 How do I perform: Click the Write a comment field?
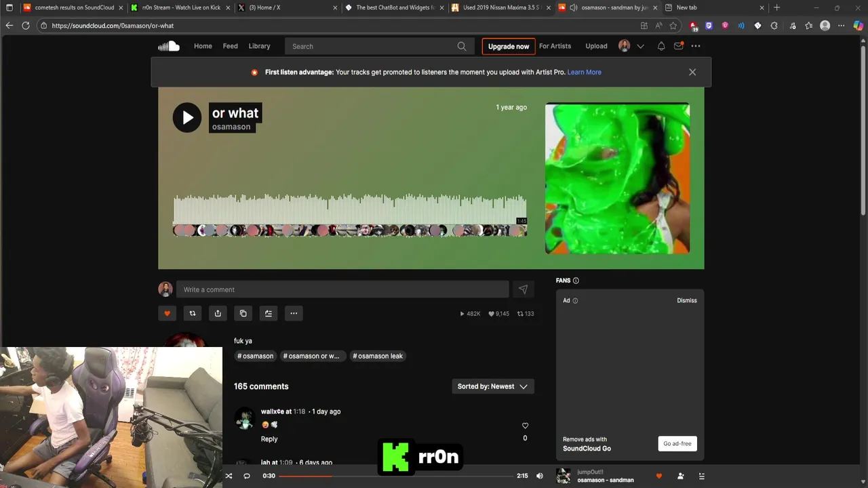pyautogui.click(x=342, y=289)
